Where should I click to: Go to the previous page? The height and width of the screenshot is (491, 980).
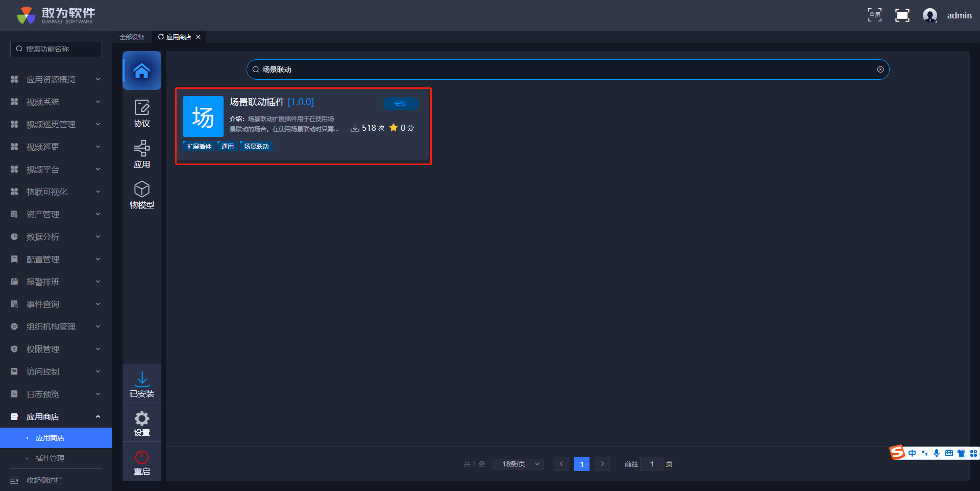pos(561,464)
